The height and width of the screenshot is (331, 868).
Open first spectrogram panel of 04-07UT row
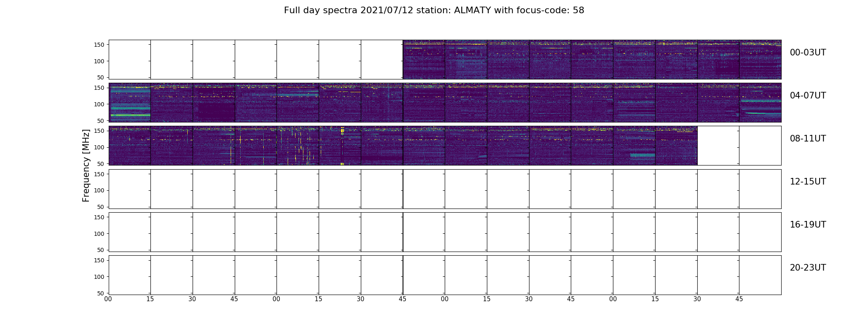coord(130,103)
